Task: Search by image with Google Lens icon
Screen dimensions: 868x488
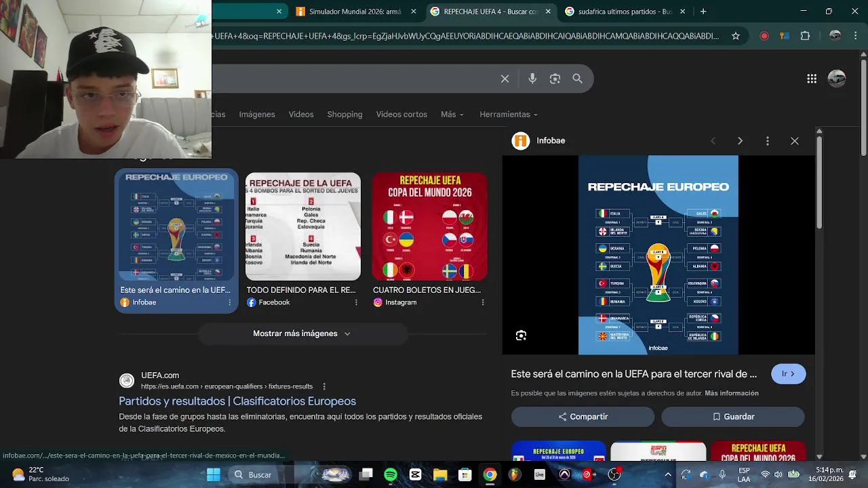Action: tap(555, 79)
